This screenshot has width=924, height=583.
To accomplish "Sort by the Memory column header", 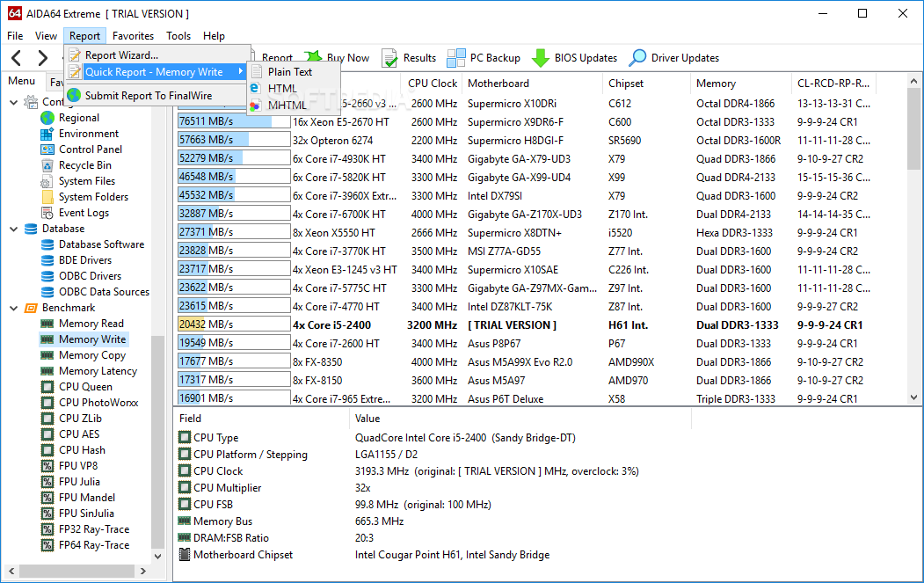I will [x=741, y=84].
